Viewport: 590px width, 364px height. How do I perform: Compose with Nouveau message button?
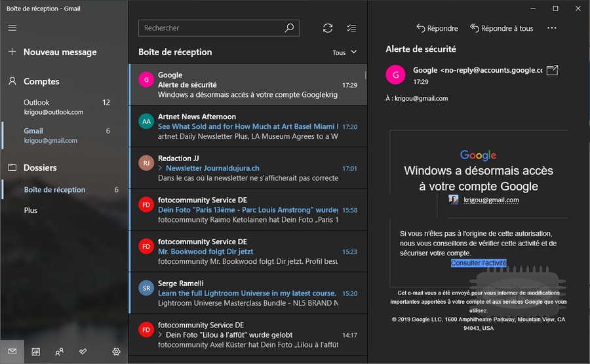pos(60,52)
